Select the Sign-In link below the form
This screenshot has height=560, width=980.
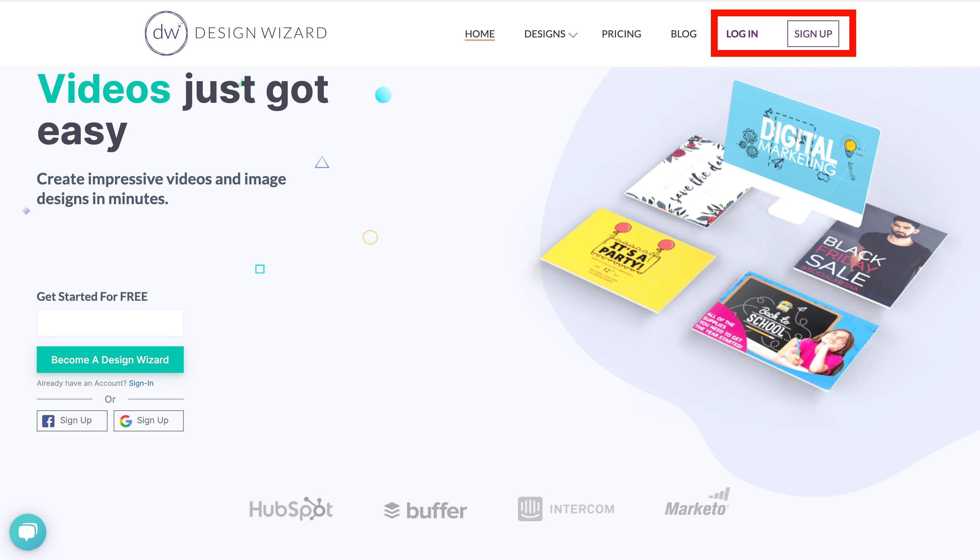pyautogui.click(x=141, y=383)
